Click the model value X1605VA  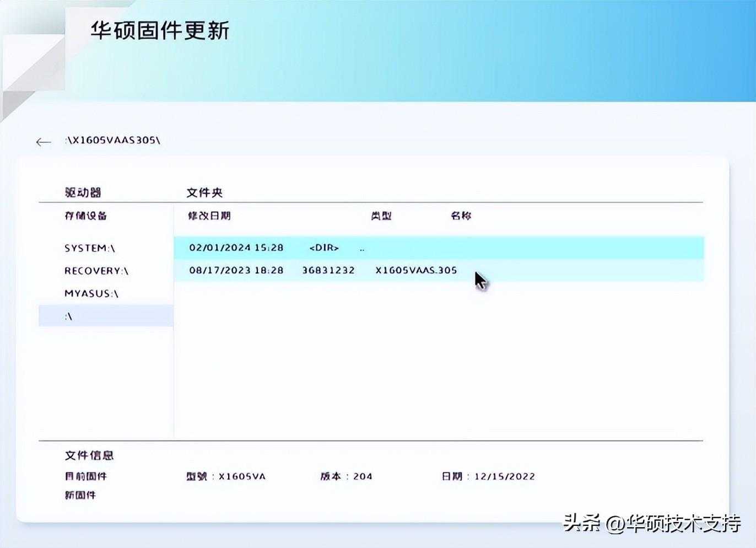pos(242,476)
